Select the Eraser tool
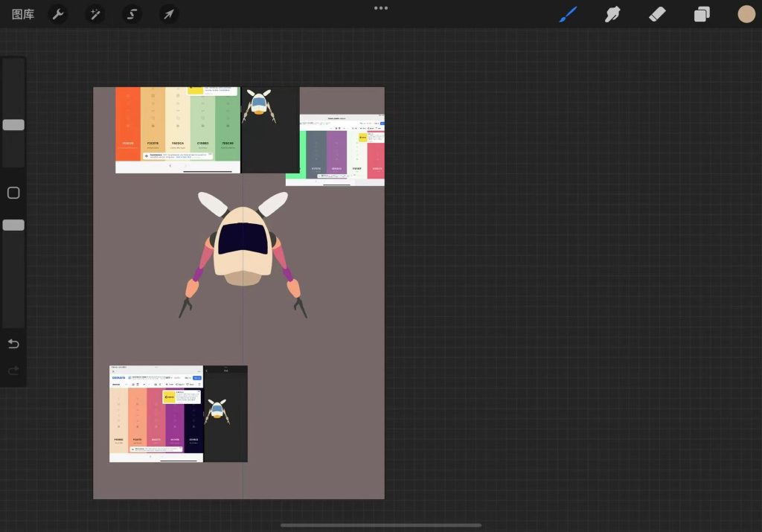The image size is (762, 532). 657,14
